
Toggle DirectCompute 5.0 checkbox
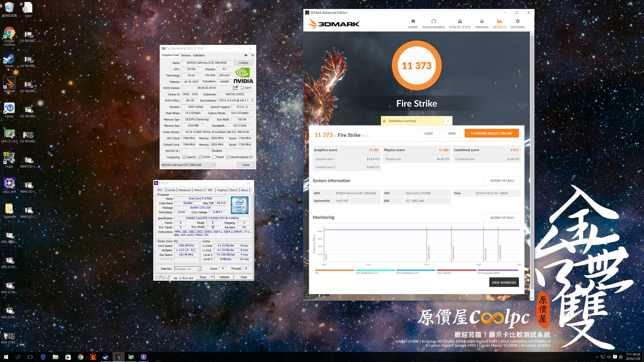click(228, 157)
